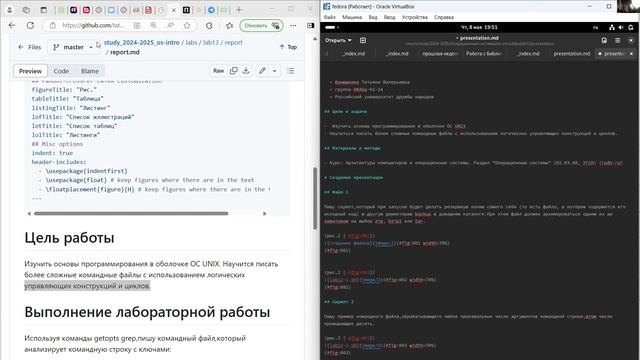
Task: Select the inactive presentation.md editor tab
Action: (x=571, y=53)
